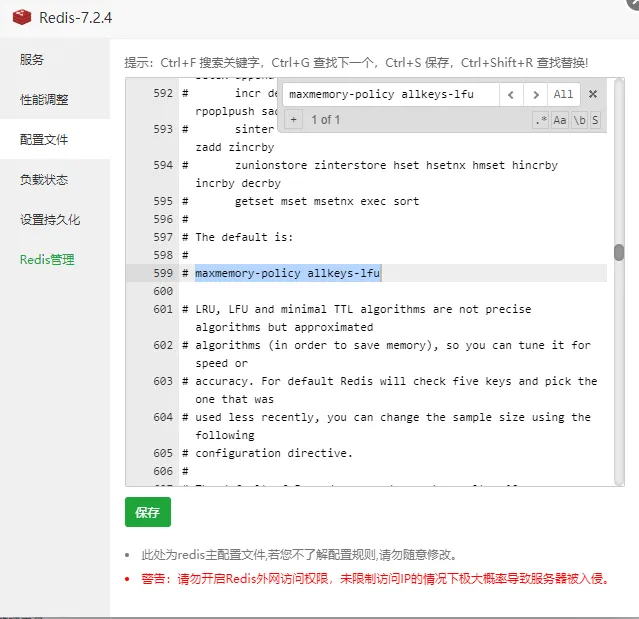639x619 pixels.
Task: Jump to next search match
Action: click(536, 95)
